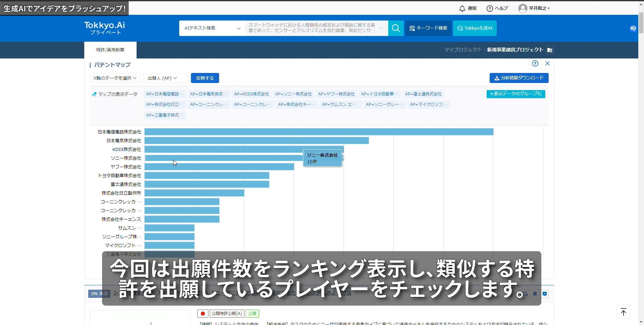Click the back-to-top arrow button
644x325 pixels.
coord(623,312)
